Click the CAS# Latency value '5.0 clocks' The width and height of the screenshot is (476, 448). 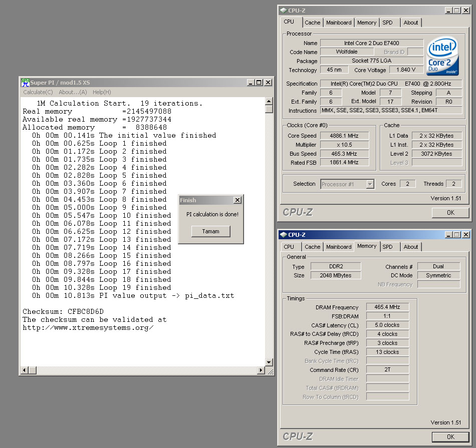tap(387, 325)
